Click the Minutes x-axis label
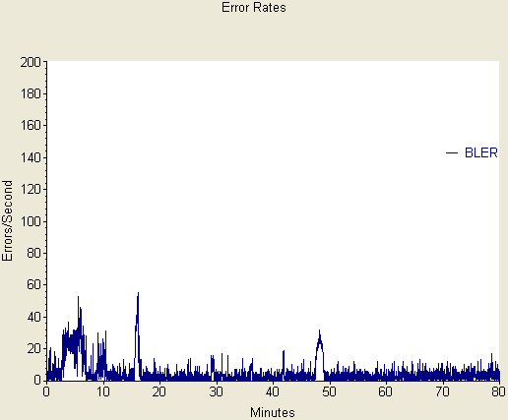 (273, 412)
